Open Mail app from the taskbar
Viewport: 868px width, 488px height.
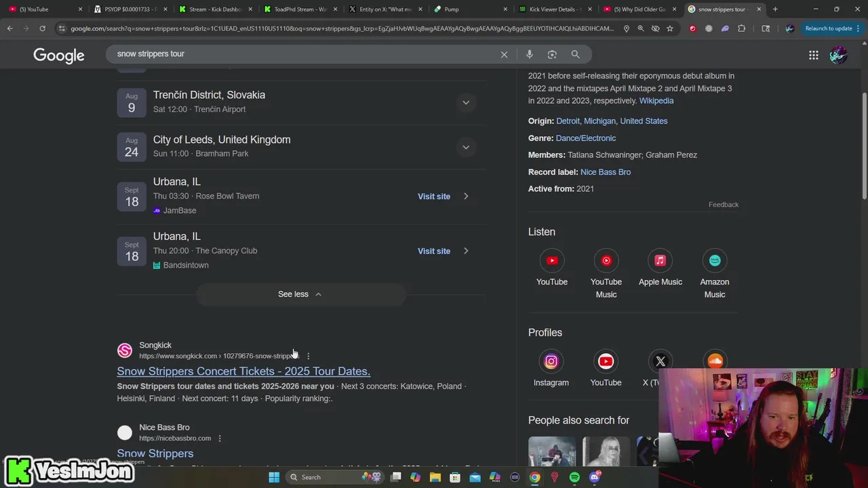(x=475, y=477)
